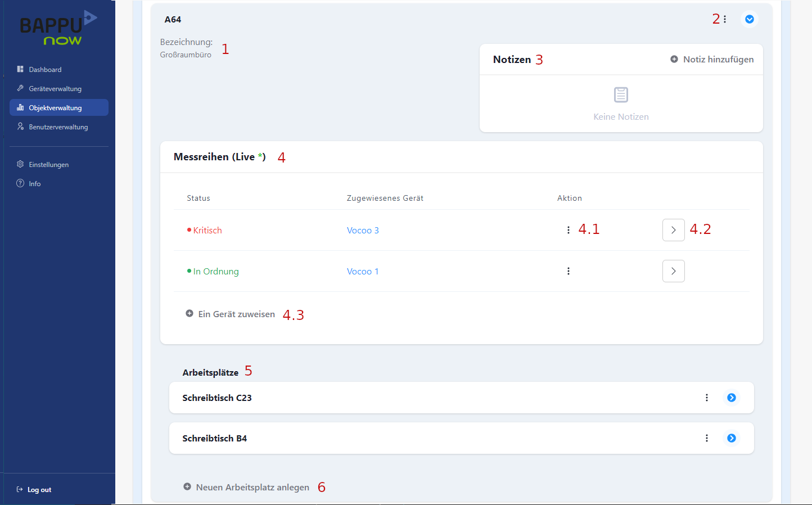Click the Großraumbüro designation text
The image size is (812, 505).
(186, 55)
